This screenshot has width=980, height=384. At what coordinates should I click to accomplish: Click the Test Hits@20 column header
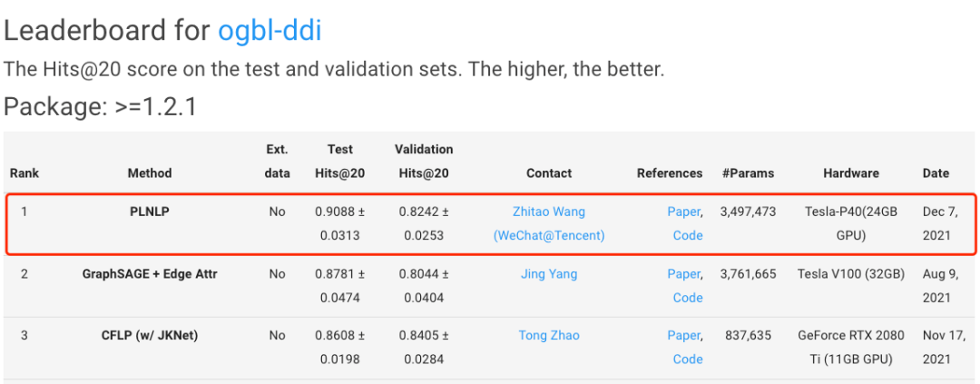[x=340, y=161]
